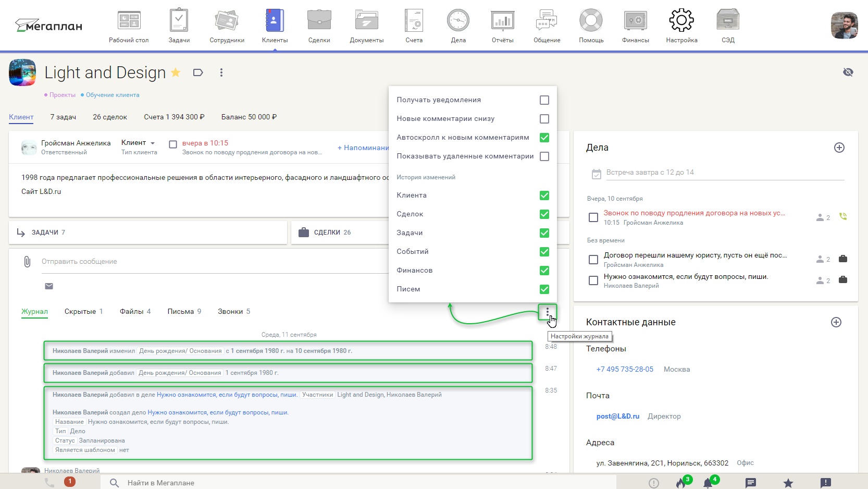Uncheck Задачи history checkbox

click(x=544, y=233)
